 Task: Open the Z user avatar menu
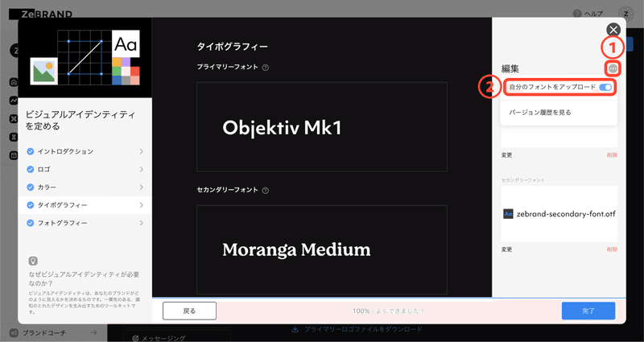click(x=626, y=14)
